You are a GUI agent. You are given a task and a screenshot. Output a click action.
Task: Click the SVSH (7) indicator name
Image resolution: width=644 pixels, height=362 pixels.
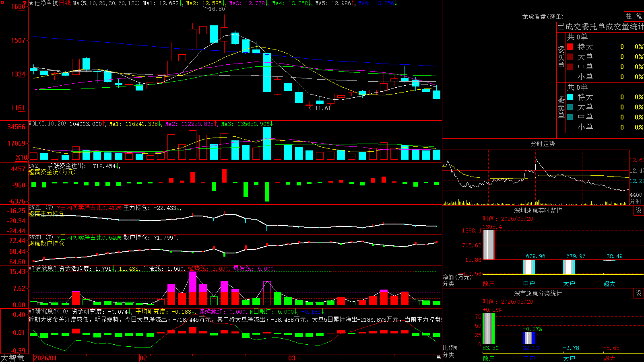[41, 237]
